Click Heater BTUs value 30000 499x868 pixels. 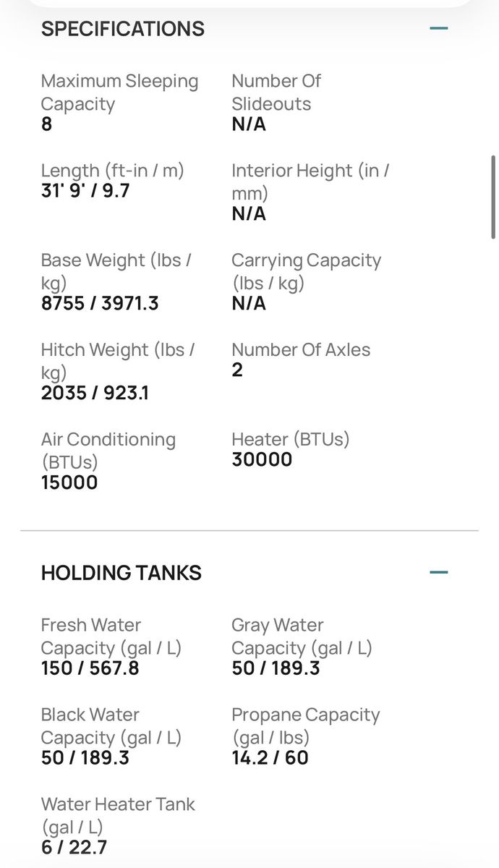pos(262,459)
